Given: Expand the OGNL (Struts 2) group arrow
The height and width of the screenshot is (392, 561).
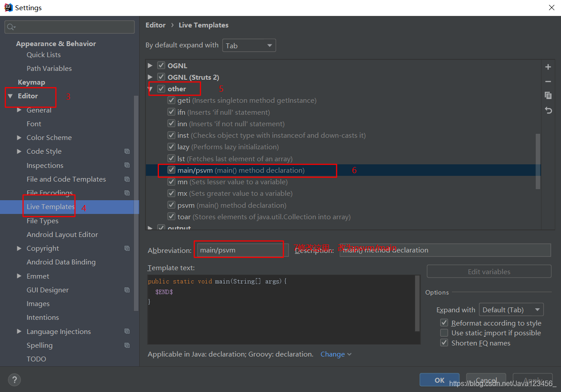Looking at the screenshot, I should click(x=150, y=77).
